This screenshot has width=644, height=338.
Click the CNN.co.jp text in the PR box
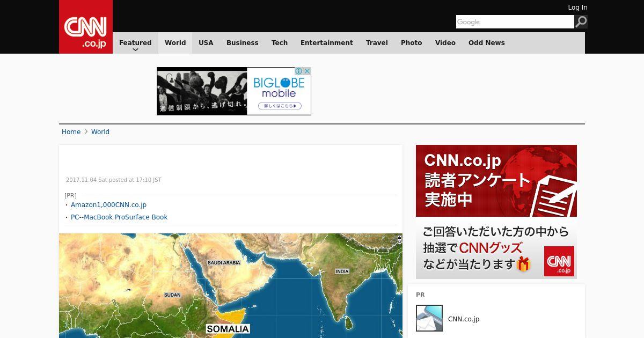pos(464,319)
